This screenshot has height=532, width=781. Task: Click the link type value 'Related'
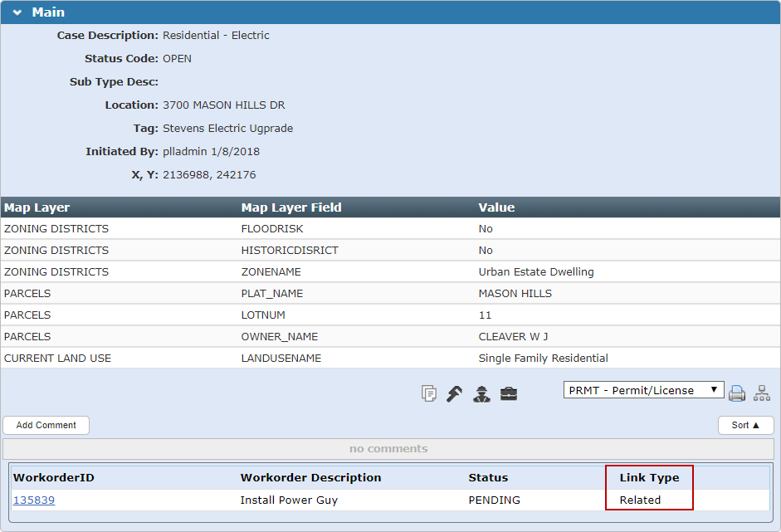[640, 500]
